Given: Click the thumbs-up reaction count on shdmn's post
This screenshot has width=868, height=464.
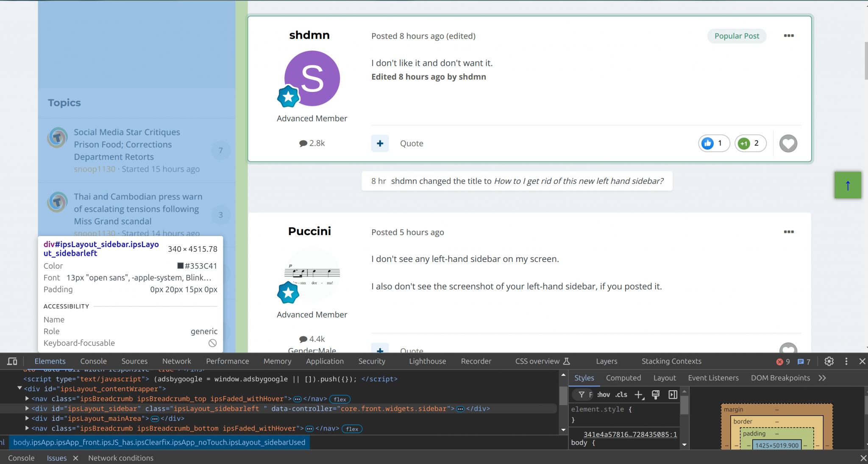Looking at the screenshot, I should point(714,143).
